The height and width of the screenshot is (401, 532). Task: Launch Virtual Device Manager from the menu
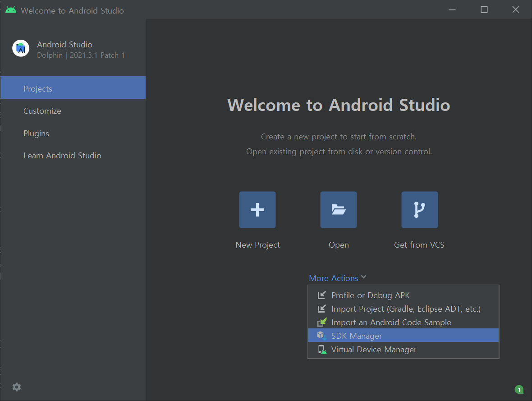(x=403, y=350)
